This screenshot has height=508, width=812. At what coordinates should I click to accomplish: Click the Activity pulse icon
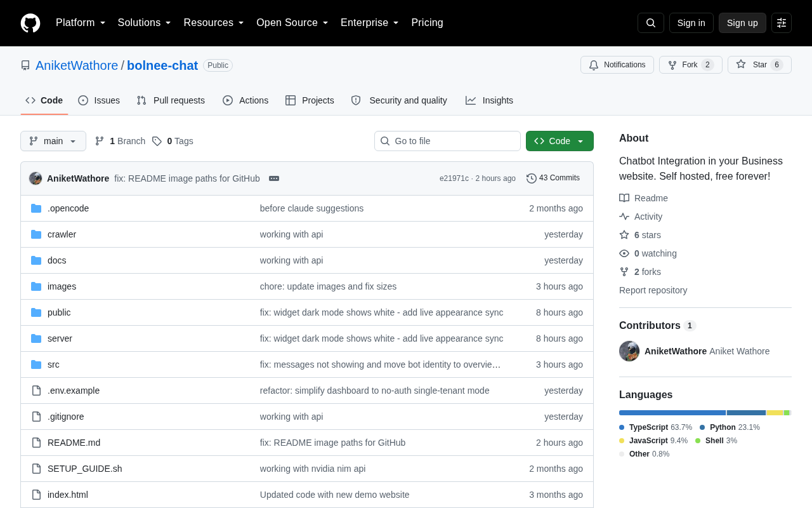pos(624,217)
